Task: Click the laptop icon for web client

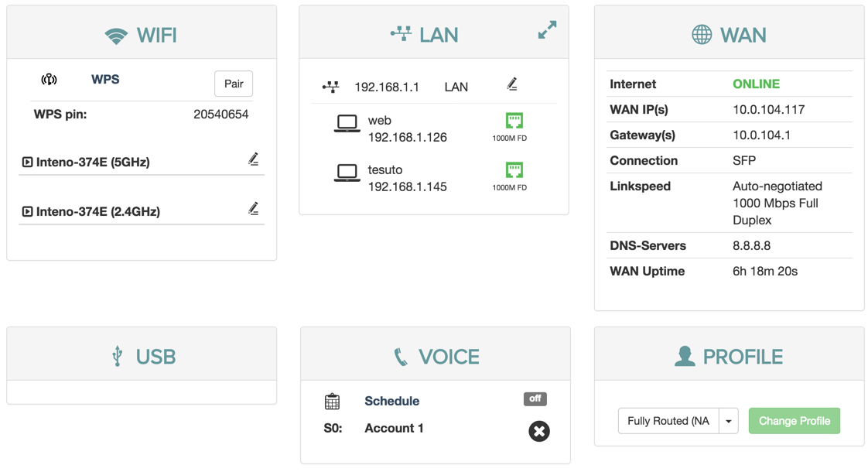Action: 347,124
